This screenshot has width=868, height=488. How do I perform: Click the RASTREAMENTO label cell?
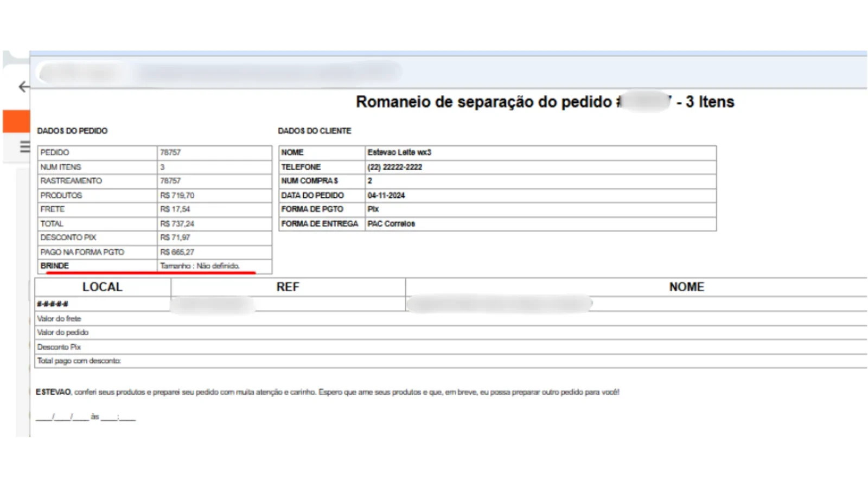point(97,181)
